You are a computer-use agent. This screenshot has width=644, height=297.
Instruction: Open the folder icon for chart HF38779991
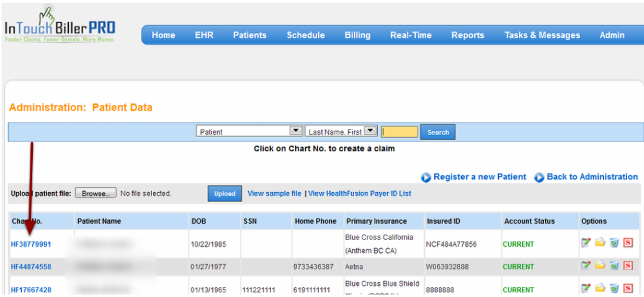[x=600, y=243]
